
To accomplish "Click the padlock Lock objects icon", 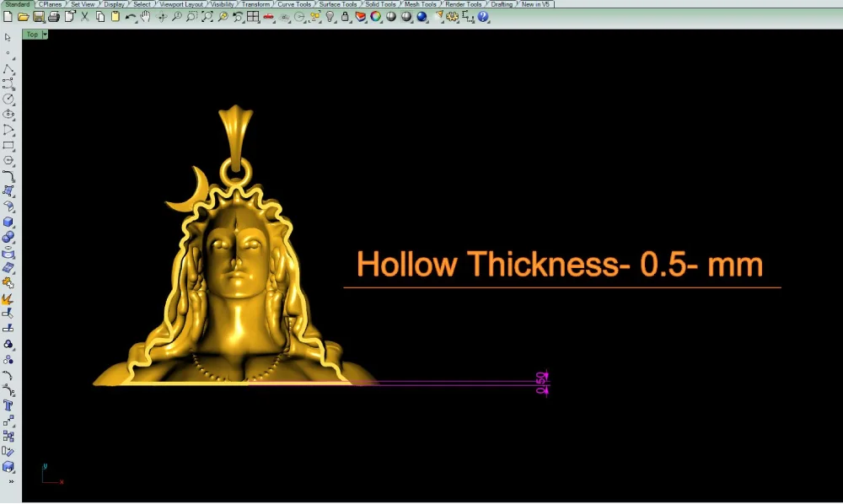I will pyautogui.click(x=345, y=17).
